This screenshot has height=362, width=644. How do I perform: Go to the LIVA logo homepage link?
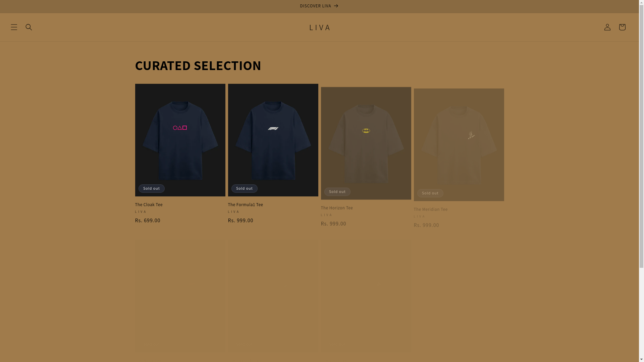pos(319,27)
